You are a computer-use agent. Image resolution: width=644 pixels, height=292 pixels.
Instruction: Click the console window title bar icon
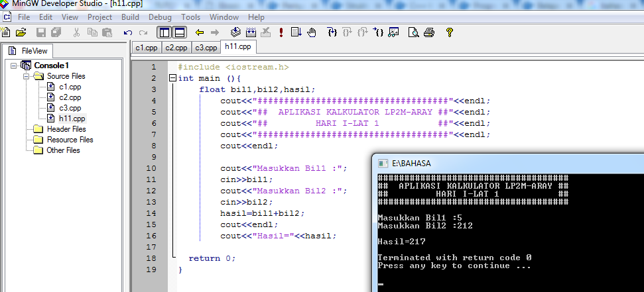click(383, 164)
